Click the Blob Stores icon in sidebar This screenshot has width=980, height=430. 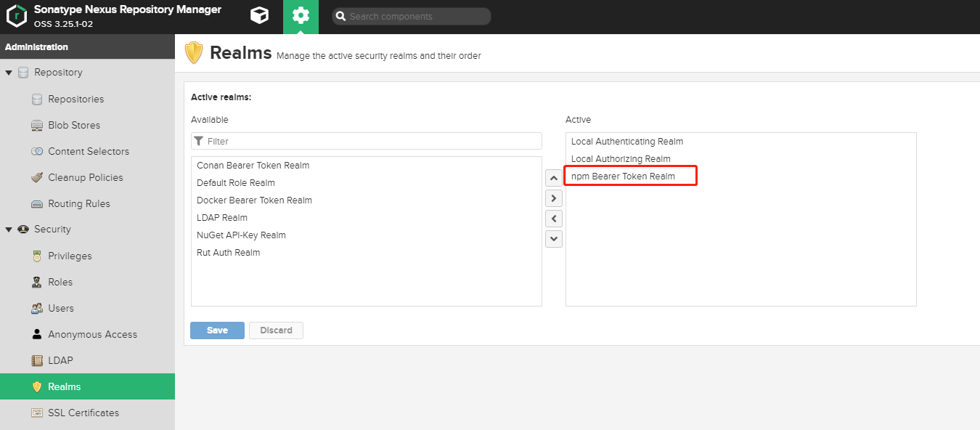(x=37, y=125)
